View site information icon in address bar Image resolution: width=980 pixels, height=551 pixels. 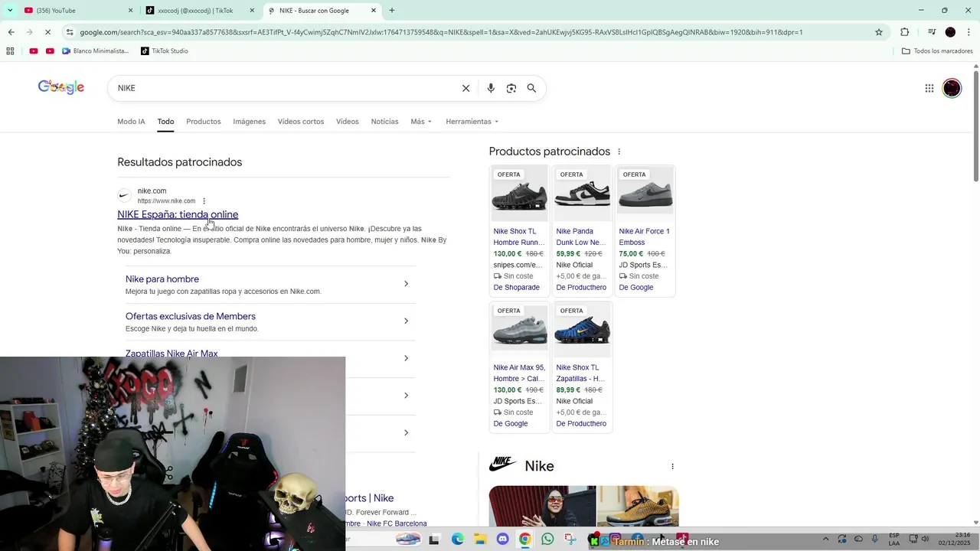pyautogui.click(x=70, y=32)
